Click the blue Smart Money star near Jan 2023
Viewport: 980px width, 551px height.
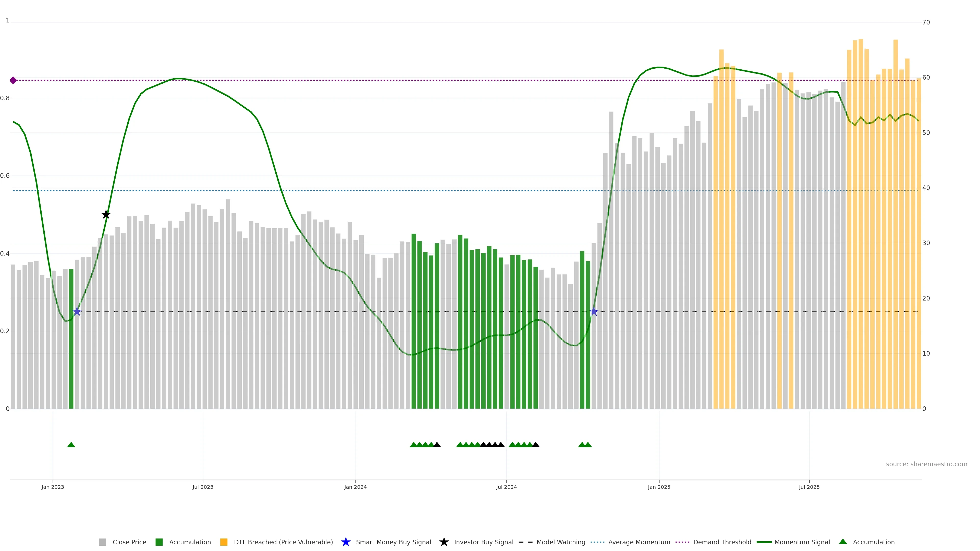[x=77, y=311]
